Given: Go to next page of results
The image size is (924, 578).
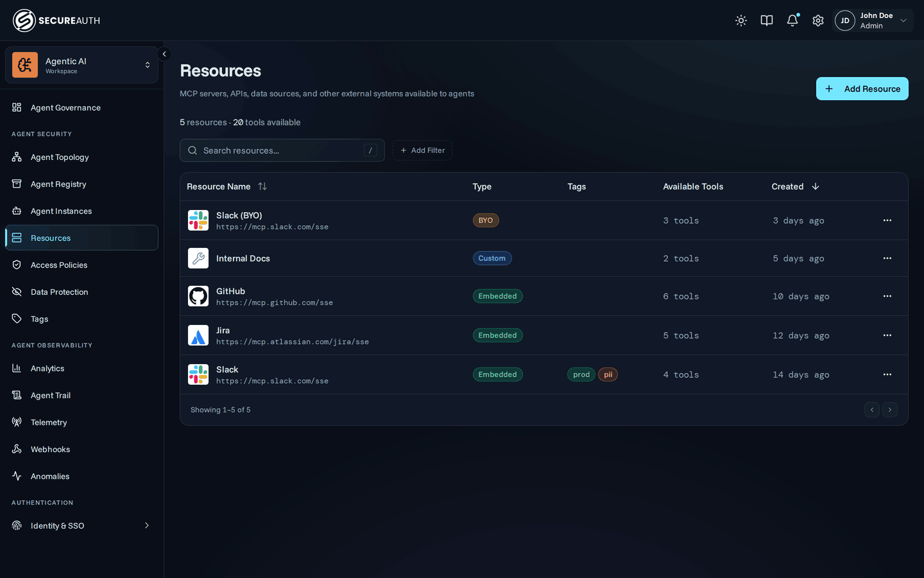Looking at the screenshot, I should click(890, 410).
